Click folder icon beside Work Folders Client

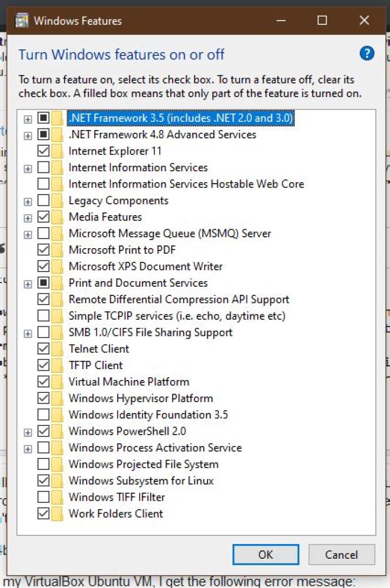(x=57, y=514)
